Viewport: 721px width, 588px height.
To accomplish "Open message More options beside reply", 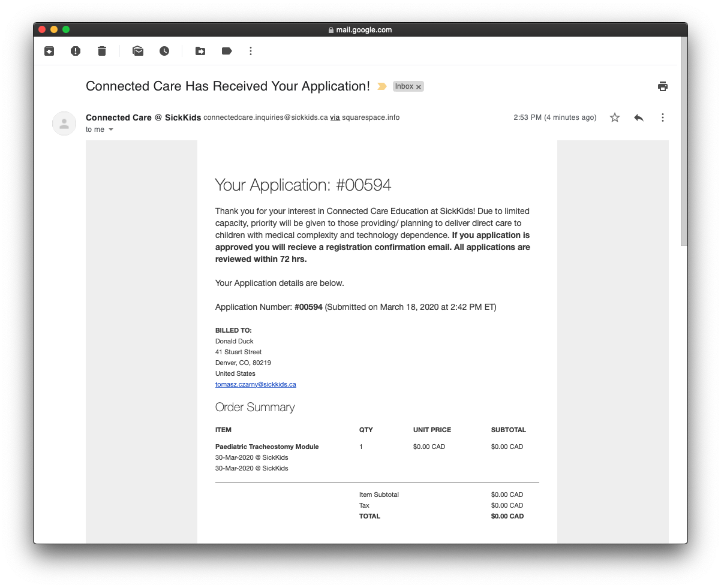I will (663, 117).
